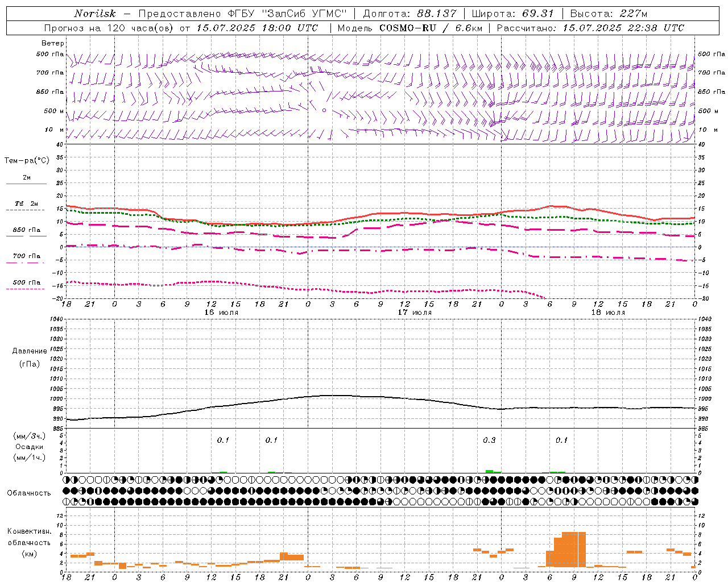Click the Norilsk station title
728x582 pixels.
click(95, 14)
